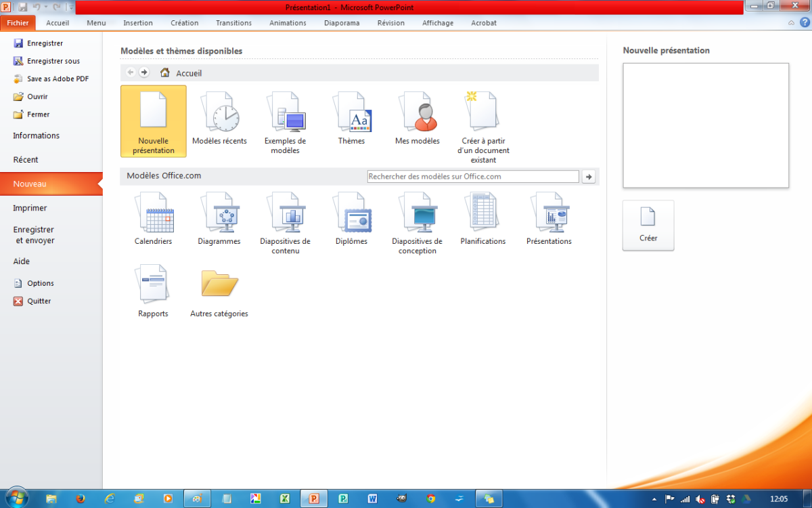Click the Créer button
This screenshot has width=812, height=508.
[x=648, y=226]
